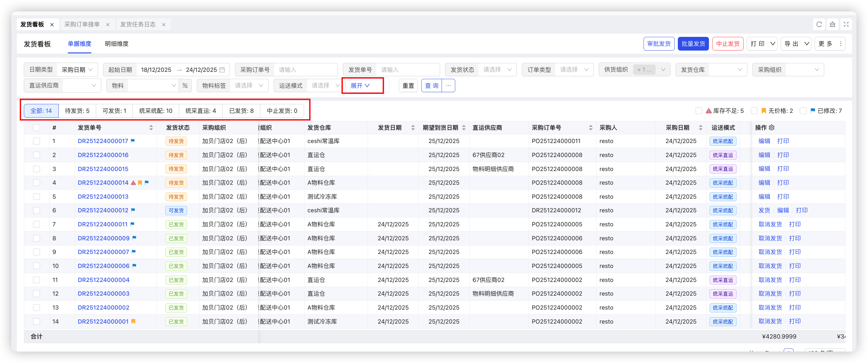Select the 待发货: 5 status tab
868x363 pixels.
coord(77,111)
